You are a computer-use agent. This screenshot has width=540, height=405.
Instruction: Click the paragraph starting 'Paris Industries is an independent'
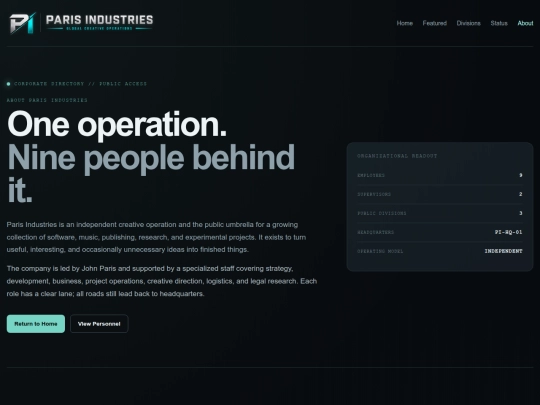click(156, 237)
